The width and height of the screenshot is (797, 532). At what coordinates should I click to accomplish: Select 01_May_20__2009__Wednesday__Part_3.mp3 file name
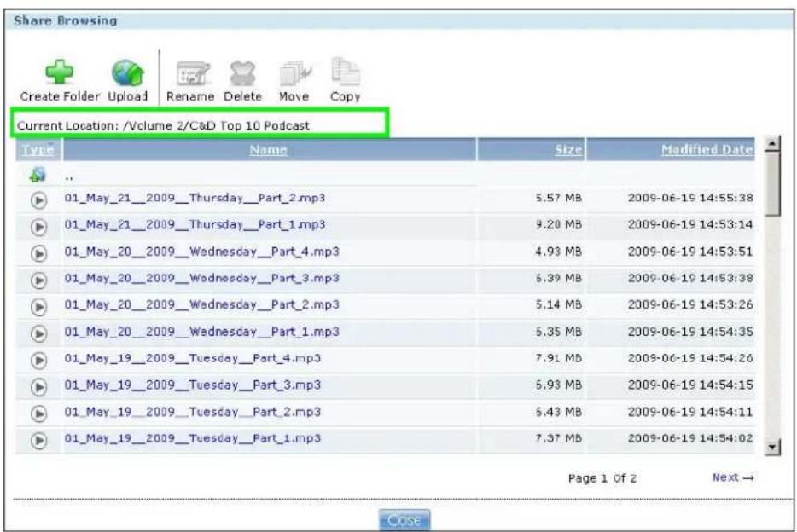coord(201,278)
